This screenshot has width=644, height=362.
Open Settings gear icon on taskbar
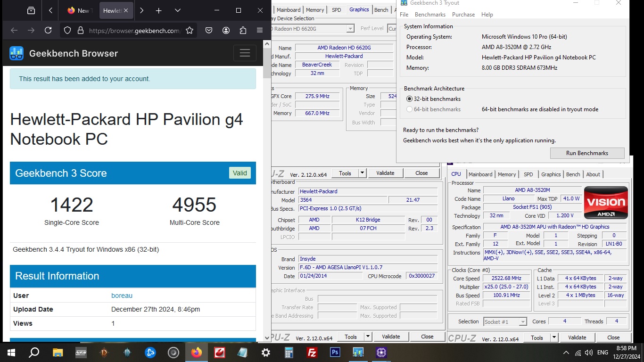pyautogui.click(x=266, y=352)
